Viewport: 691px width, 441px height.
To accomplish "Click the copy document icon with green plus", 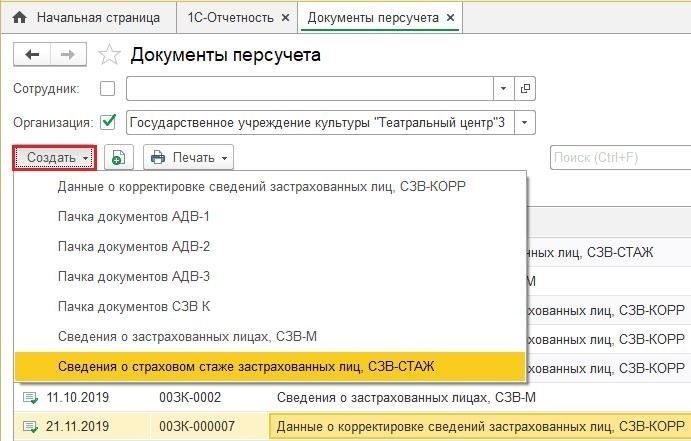I will [119, 158].
